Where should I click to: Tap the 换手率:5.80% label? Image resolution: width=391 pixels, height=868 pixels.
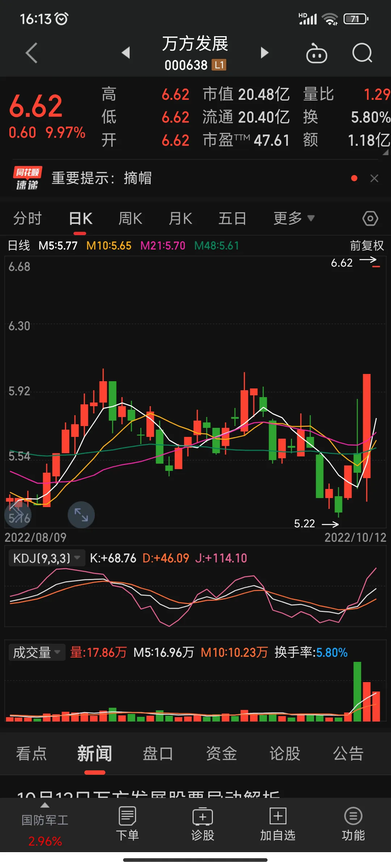311,652
